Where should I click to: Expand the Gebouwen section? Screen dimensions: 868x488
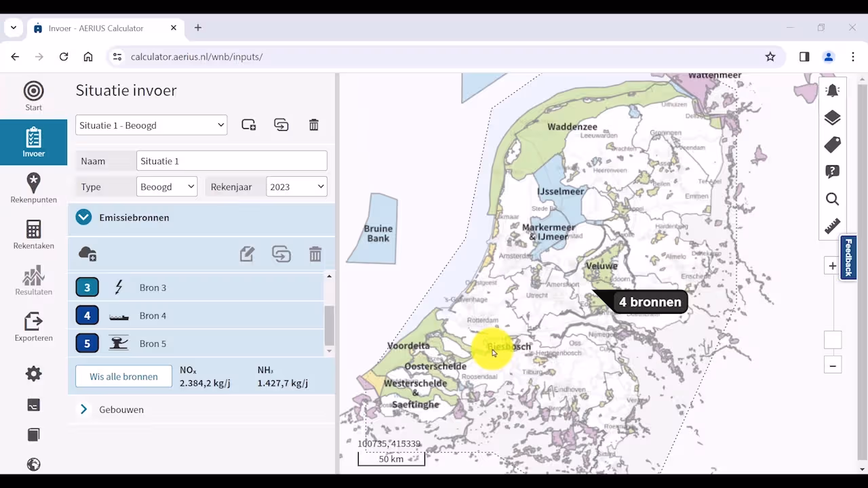[83, 409]
